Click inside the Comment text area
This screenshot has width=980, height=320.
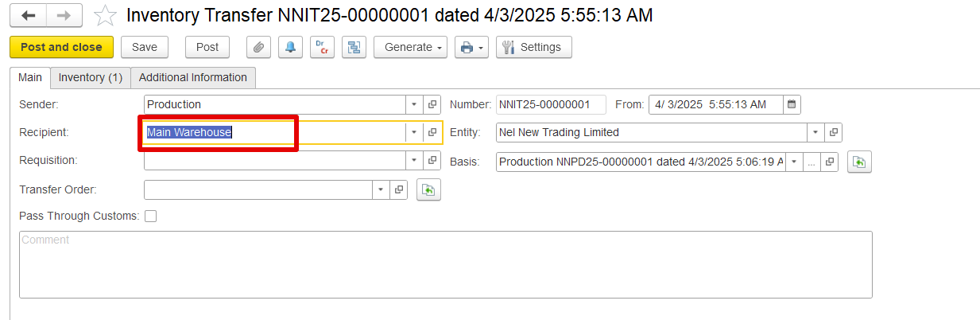click(x=445, y=264)
